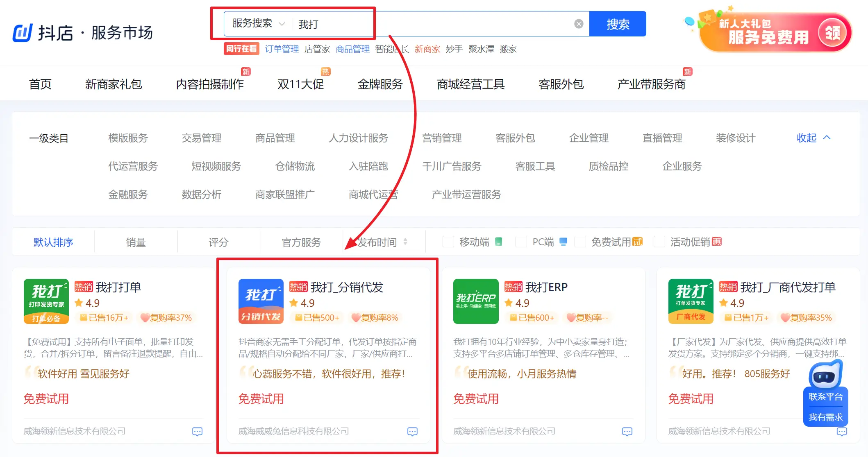Image resolution: width=868 pixels, height=457 pixels.
Task: Sort results by 评分
Action: click(x=218, y=242)
